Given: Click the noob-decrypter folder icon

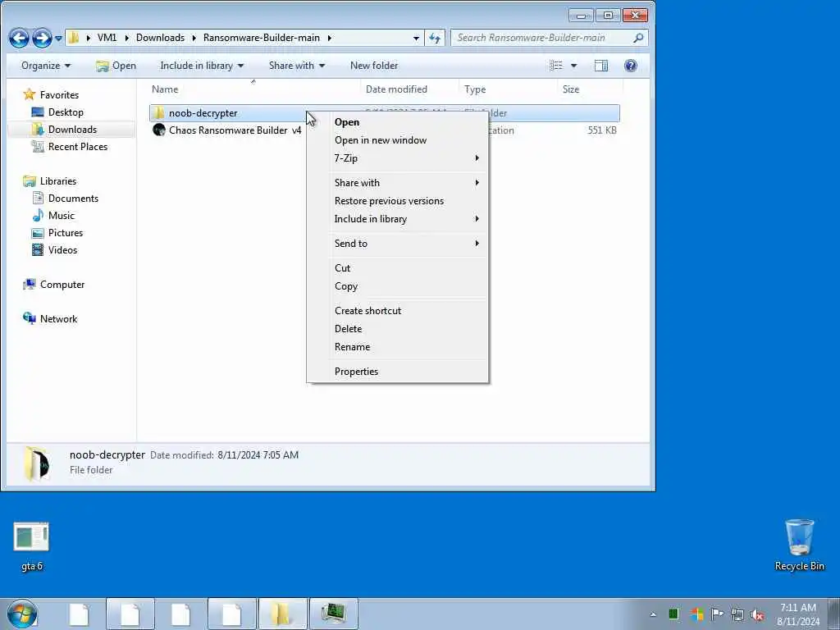Looking at the screenshot, I should (158, 113).
